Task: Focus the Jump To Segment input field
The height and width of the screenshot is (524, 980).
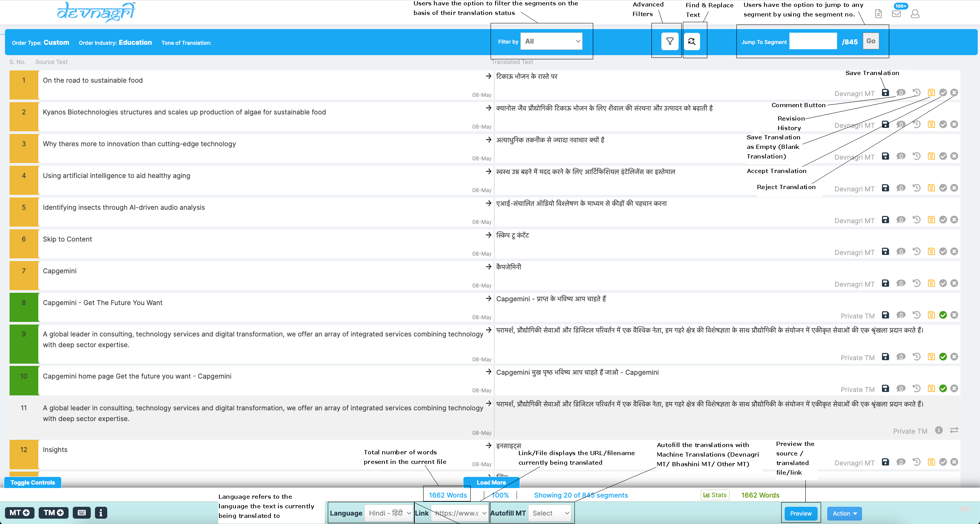Action: pos(813,41)
